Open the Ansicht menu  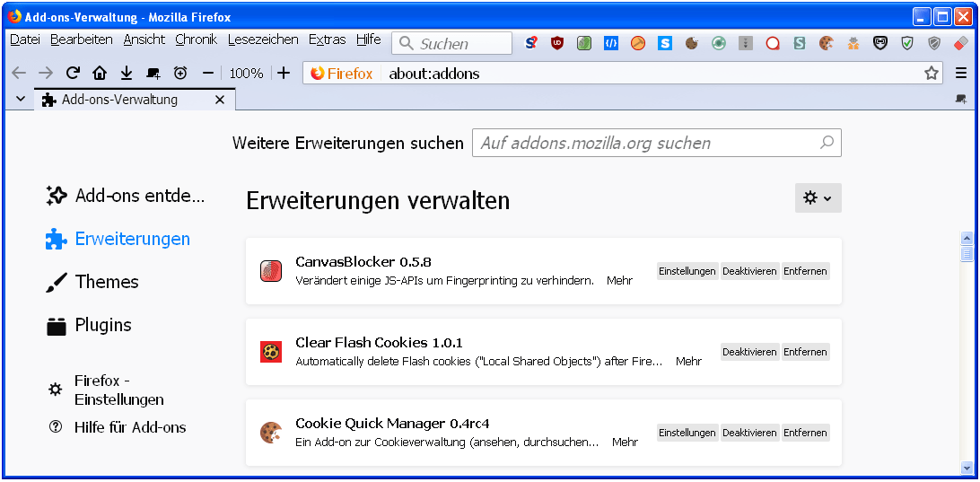[x=144, y=39]
